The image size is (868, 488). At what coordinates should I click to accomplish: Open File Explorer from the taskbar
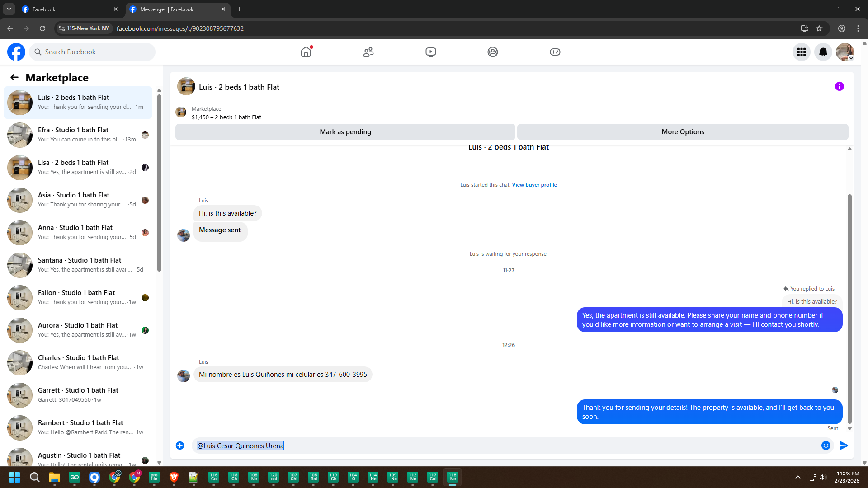click(x=55, y=477)
